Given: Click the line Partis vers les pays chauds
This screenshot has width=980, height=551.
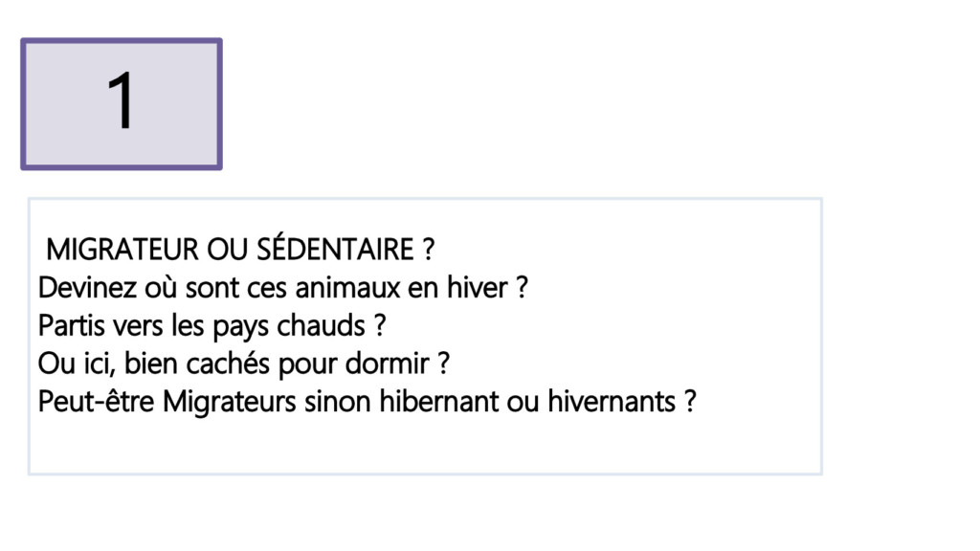Looking at the screenshot, I should pos(212,326).
